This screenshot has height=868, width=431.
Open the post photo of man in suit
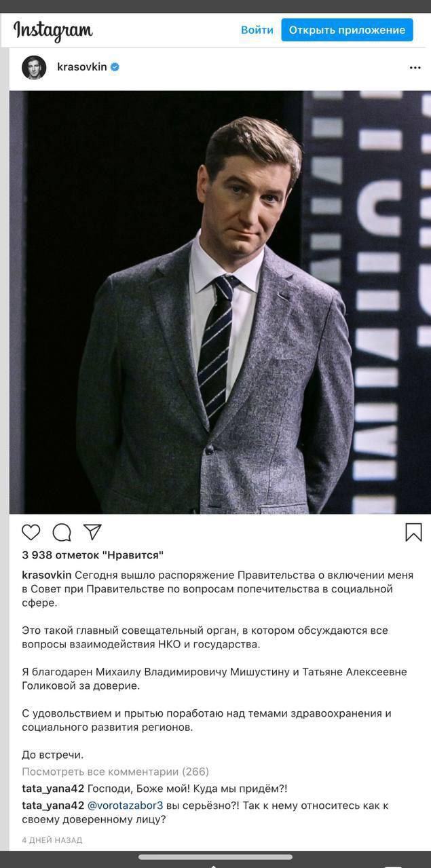pos(215,302)
